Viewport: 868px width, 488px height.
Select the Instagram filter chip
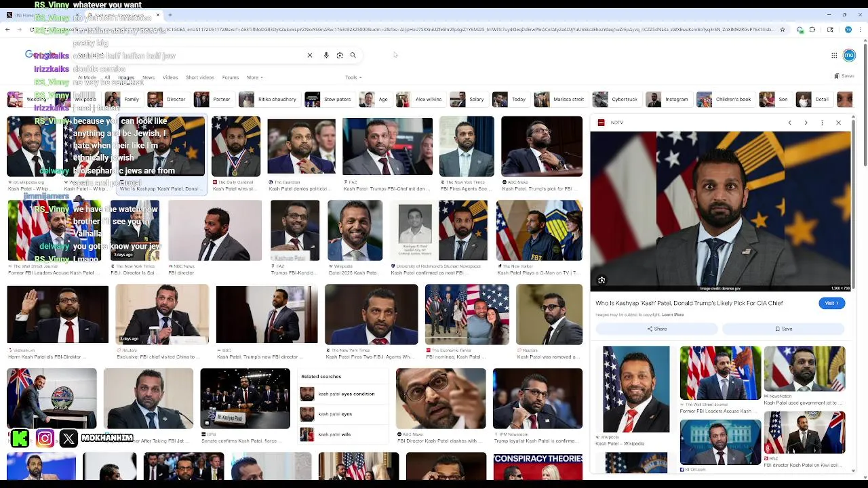pyautogui.click(x=668, y=100)
